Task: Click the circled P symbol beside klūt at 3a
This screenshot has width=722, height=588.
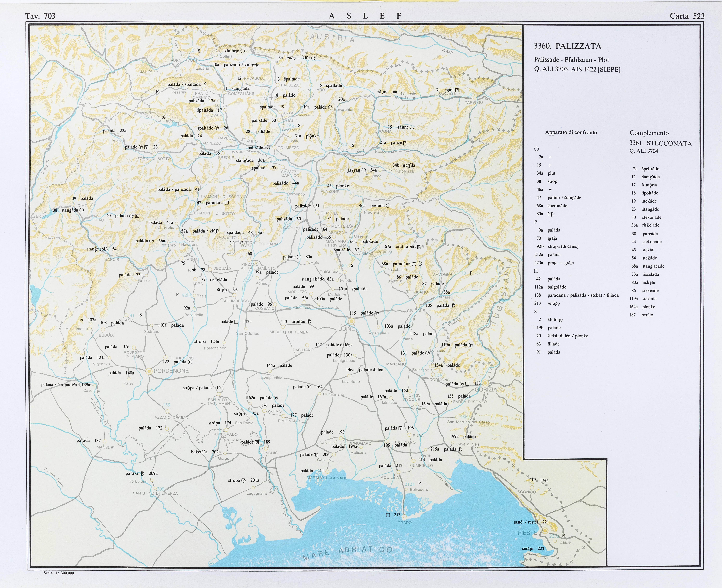Action: 313,58
